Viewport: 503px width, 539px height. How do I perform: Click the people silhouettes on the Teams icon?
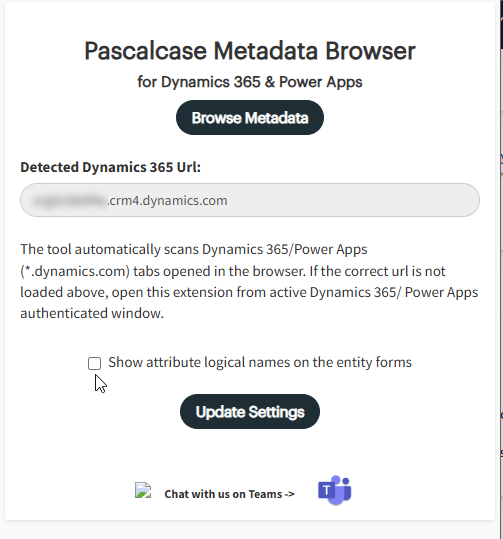pyautogui.click(x=342, y=489)
